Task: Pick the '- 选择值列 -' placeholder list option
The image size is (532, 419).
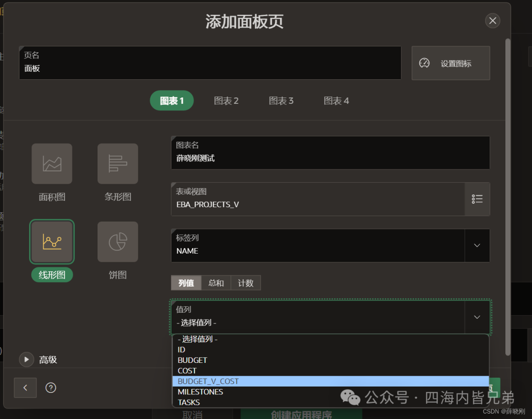Action: 331,339
